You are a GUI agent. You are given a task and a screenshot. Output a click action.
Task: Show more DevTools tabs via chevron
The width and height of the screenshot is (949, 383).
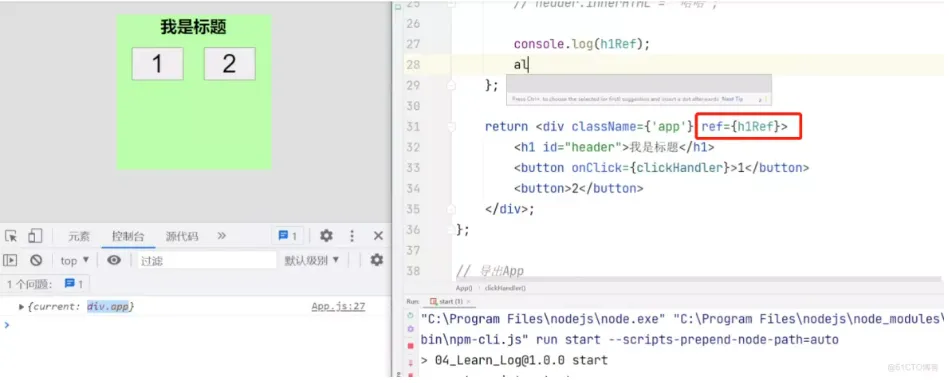click(x=222, y=236)
